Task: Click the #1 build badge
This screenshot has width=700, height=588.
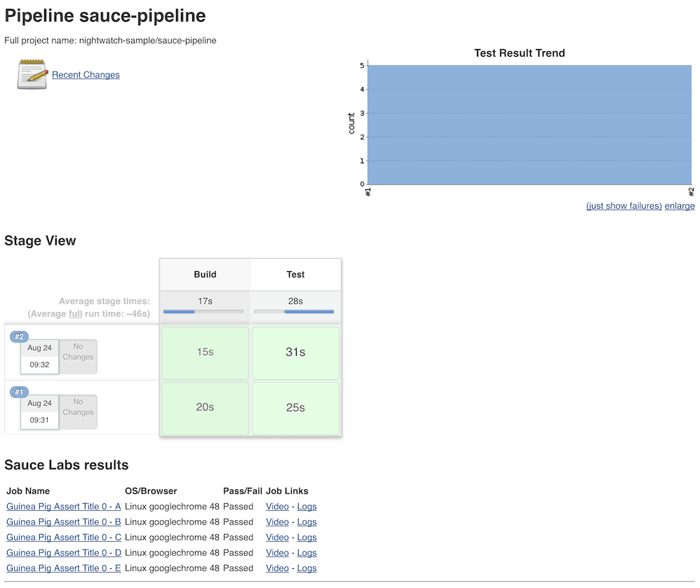Action: 19,392
